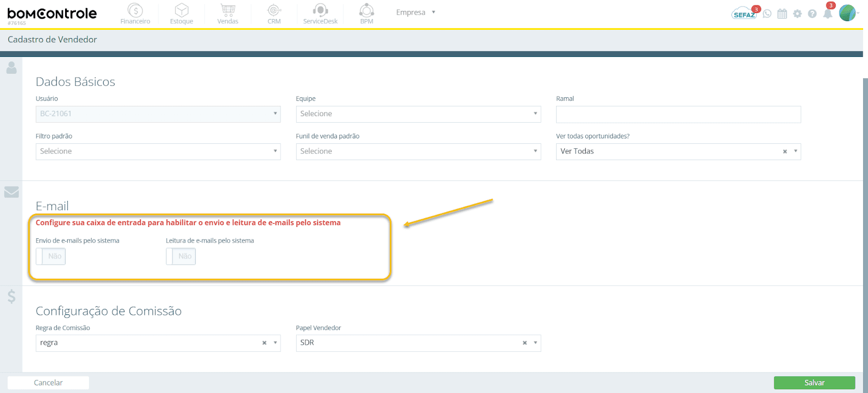Click the Cancelar button
Image resolution: width=868 pixels, height=393 pixels.
[48, 383]
